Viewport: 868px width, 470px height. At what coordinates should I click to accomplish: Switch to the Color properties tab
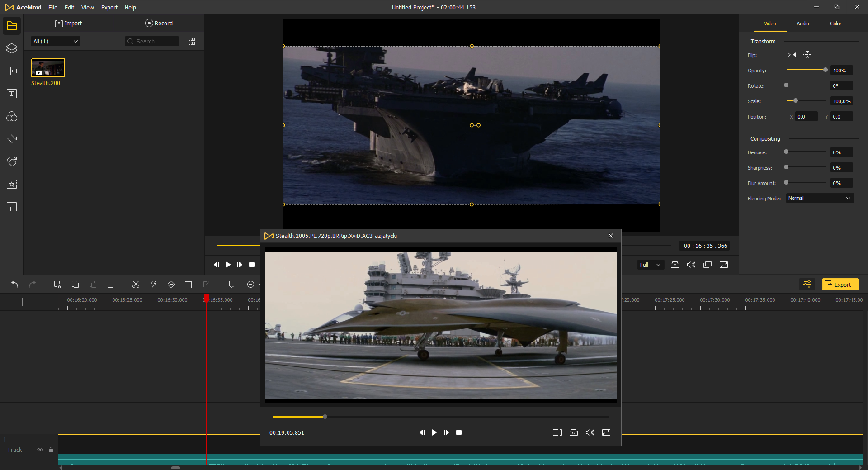[x=835, y=24]
